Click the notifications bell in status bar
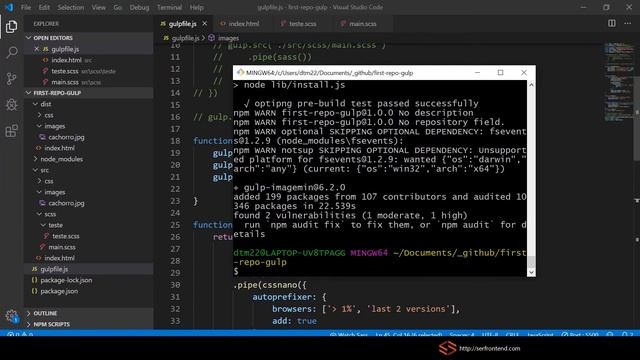This screenshot has width=640, height=360. (627, 335)
